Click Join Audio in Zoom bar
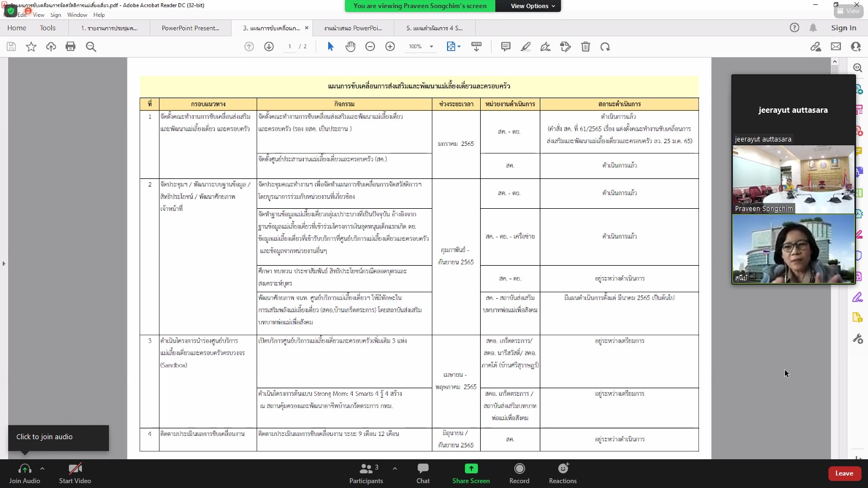Screen dimensions: 868x488 (x=24, y=473)
